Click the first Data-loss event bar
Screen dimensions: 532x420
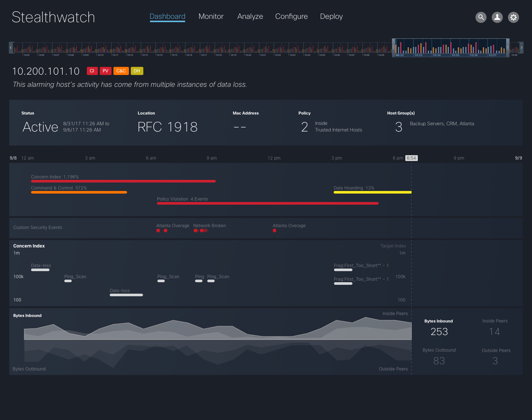pyautogui.click(x=40, y=270)
